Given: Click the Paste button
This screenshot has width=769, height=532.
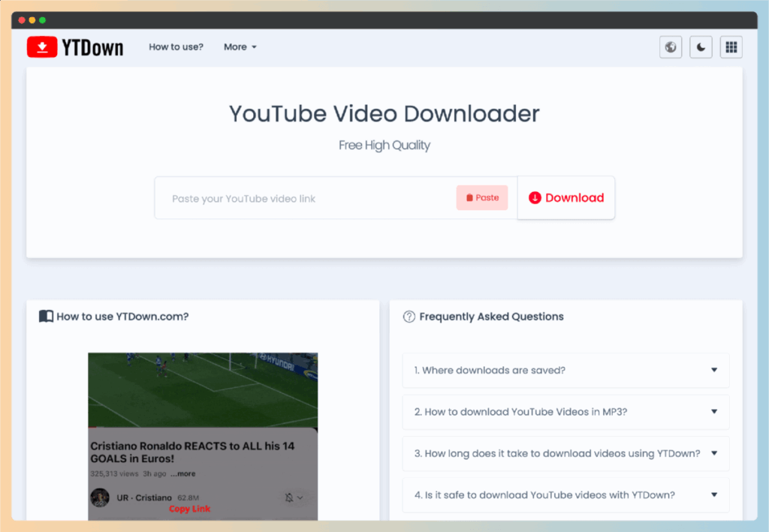Looking at the screenshot, I should tap(482, 198).
